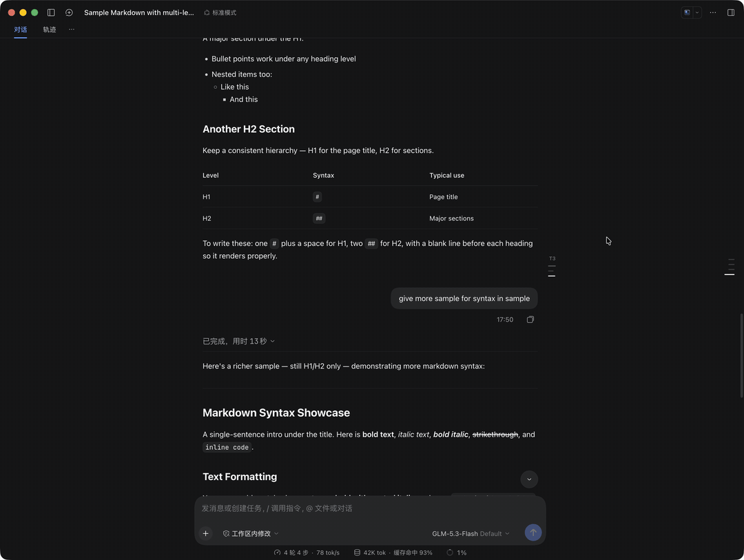The height and width of the screenshot is (560, 744).
Task: Click the 'Major sections' table cell
Action: pos(451,218)
